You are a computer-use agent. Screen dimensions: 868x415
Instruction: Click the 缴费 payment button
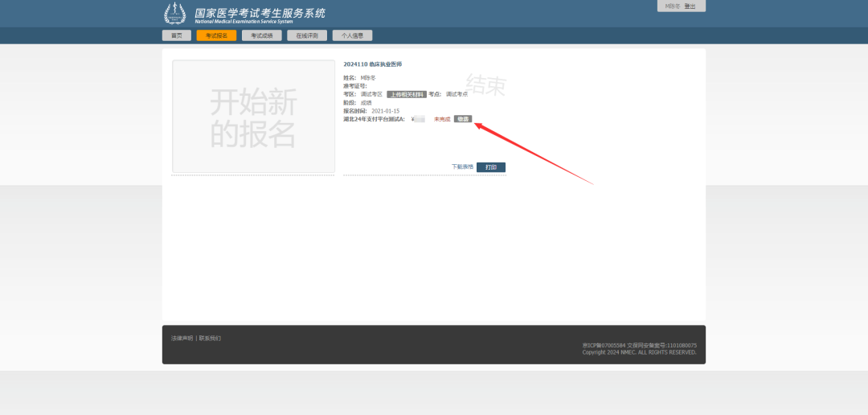(x=463, y=119)
